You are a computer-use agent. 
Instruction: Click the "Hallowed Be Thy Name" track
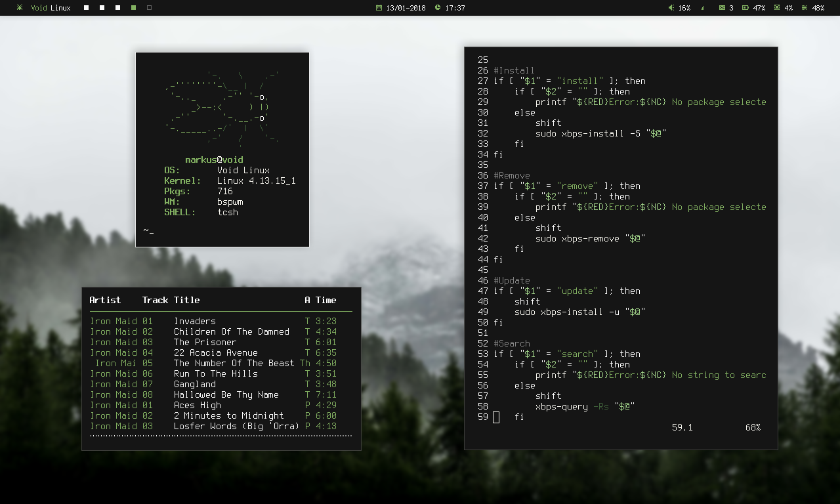226,394
